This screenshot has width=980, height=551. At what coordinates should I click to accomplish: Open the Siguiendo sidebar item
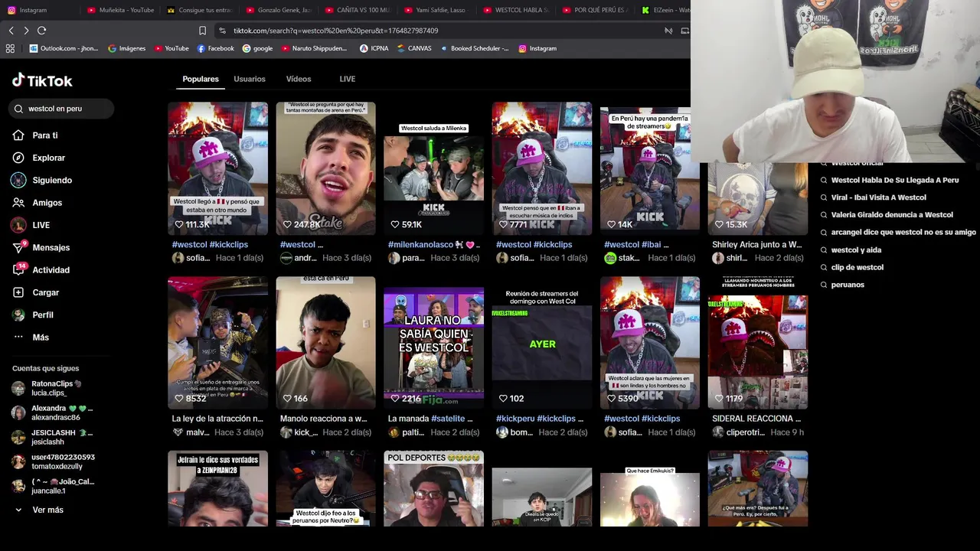point(42,180)
